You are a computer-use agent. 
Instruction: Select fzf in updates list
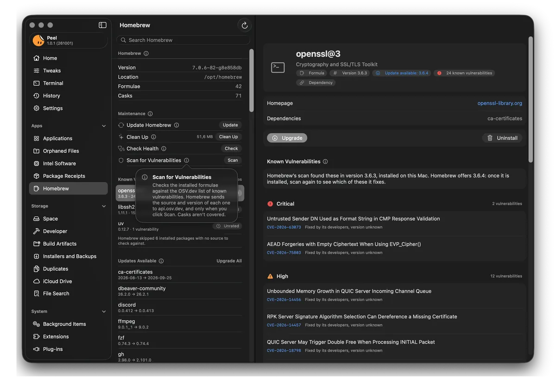180,340
